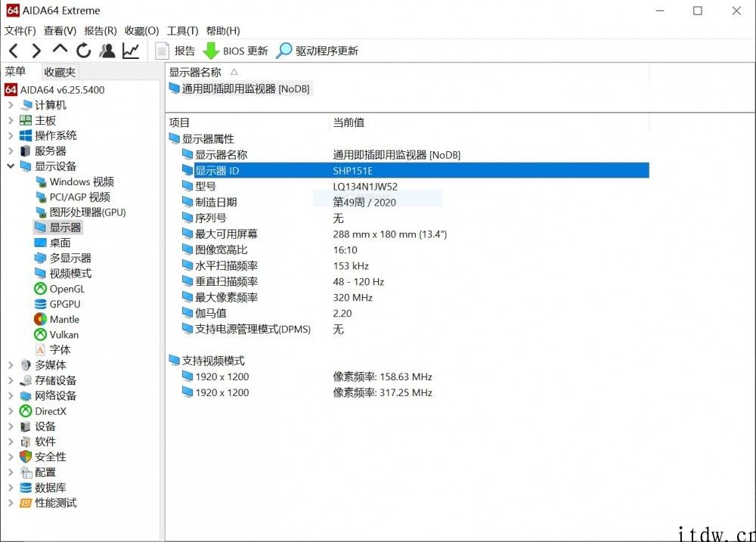Click the 当前值 column header
This screenshot has width=756, height=542.
point(349,122)
